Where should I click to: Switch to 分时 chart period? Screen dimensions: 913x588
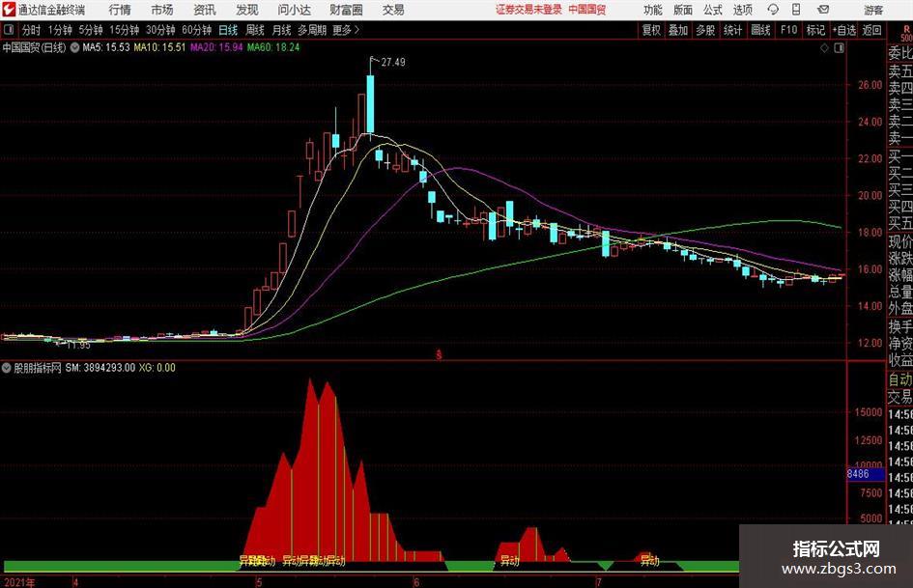tap(32, 30)
